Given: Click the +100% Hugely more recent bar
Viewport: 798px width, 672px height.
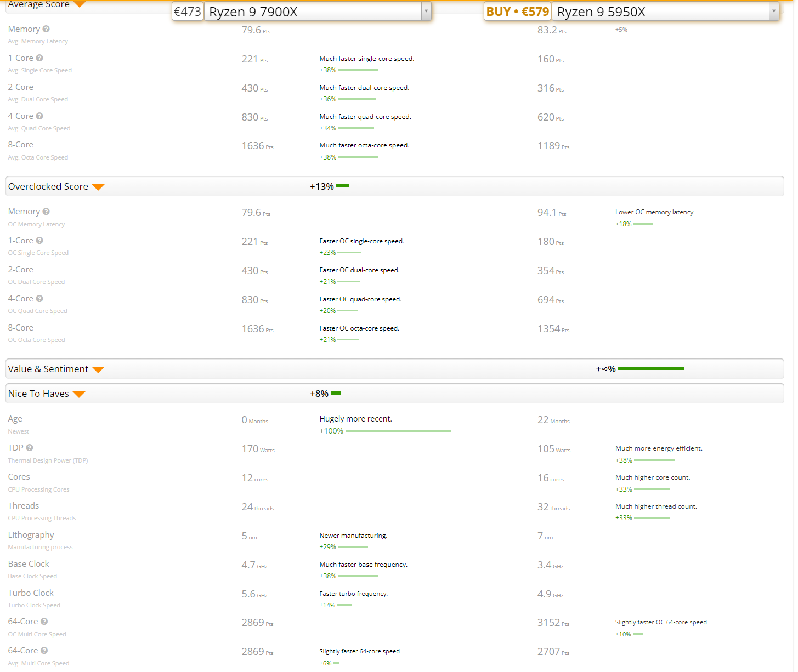Looking at the screenshot, I should [x=398, y=431].
